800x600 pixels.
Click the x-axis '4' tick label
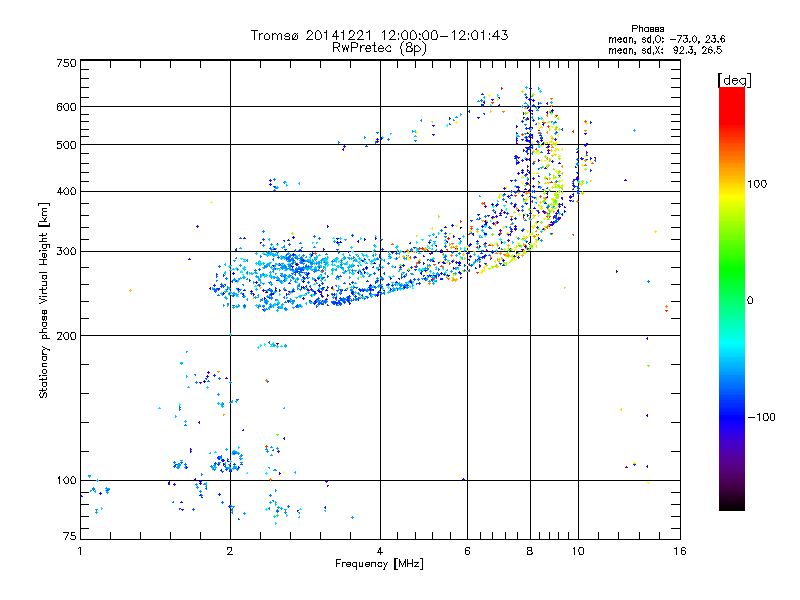[x=380, y=551]
